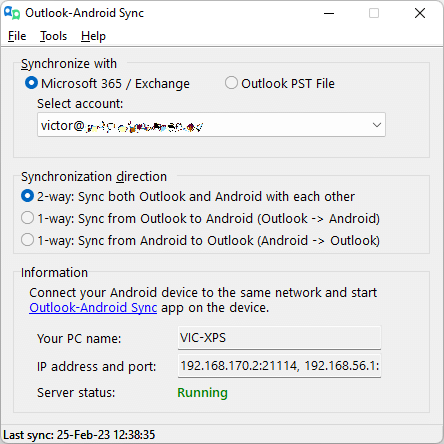
Task: Open the File menu
Action: click(17, 36)
